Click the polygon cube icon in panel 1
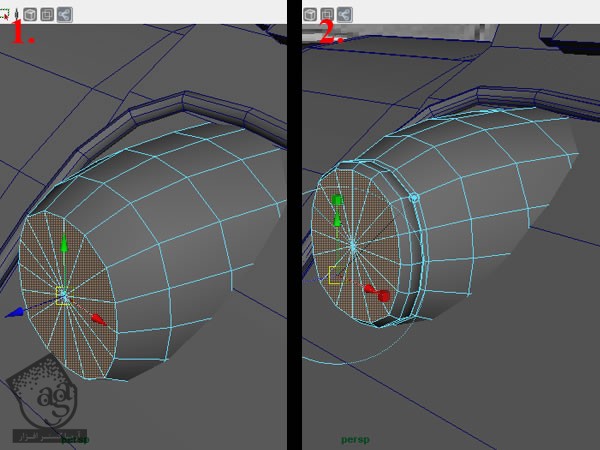600x450 pixels. [x=28, y=14]
